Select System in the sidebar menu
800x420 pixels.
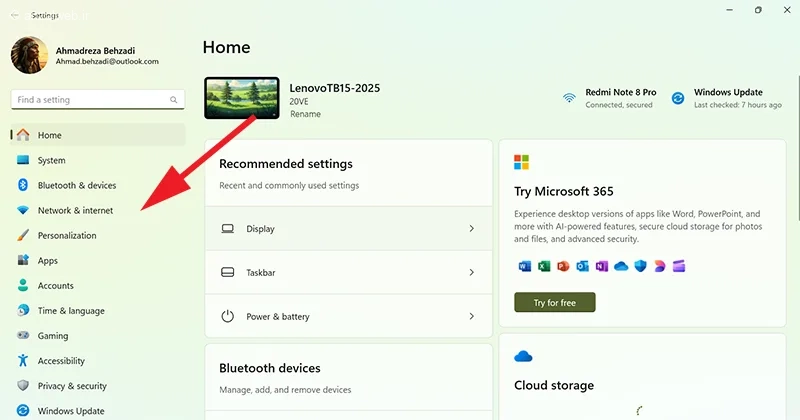coord(52,160)
